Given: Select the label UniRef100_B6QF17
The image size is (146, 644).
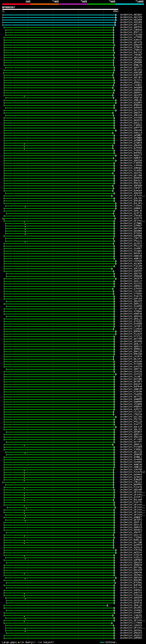Looking at the screenshot, I should (131, 156).
